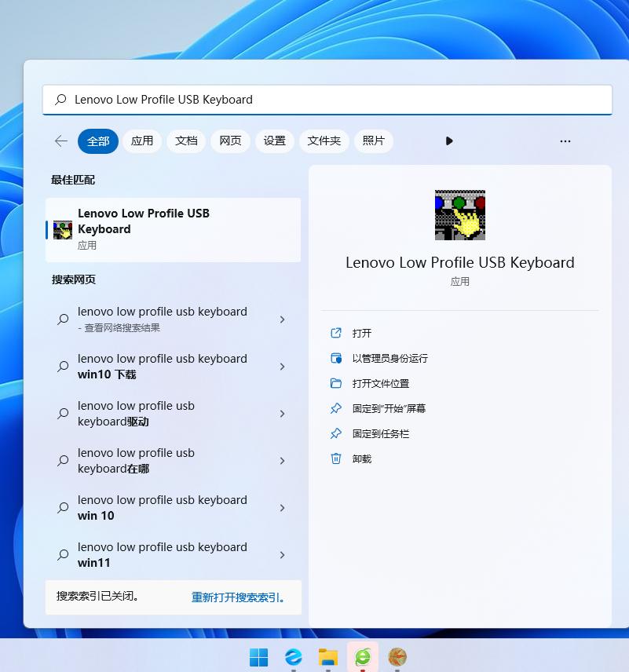Click the back arrow in search panel
The width and height of the screenshot is (629, 672).
click(x=60, y=141)
